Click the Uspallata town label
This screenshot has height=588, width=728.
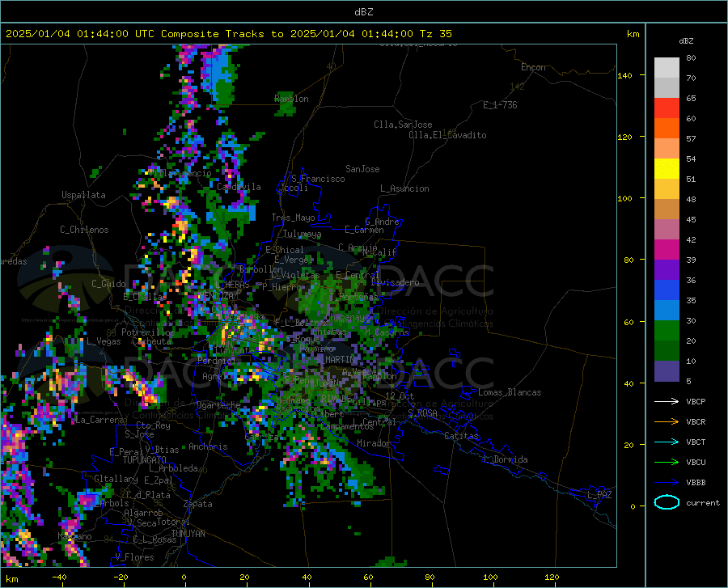[83, 195]
